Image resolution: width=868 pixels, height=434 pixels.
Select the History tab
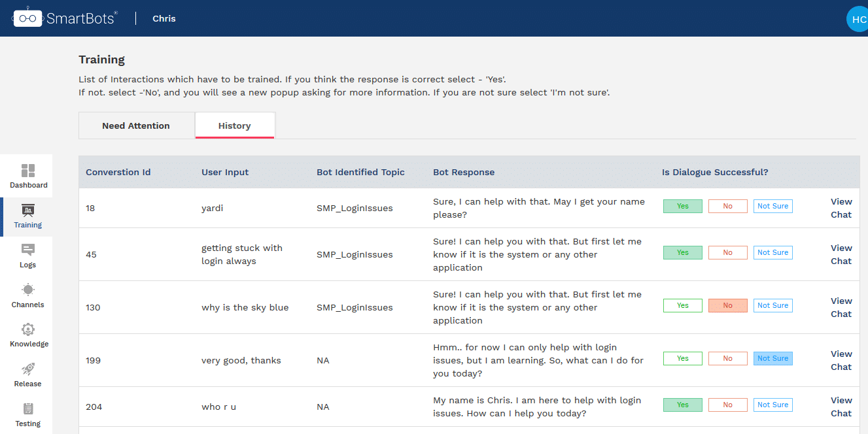coord(235,125)
